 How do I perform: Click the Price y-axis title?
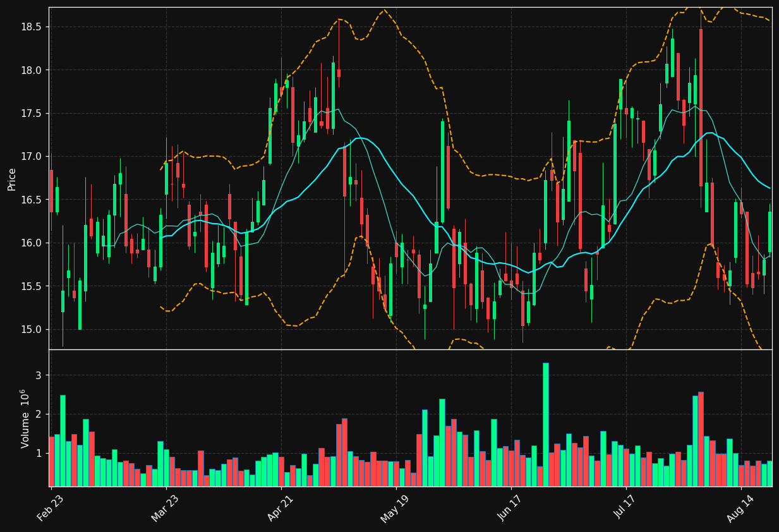click(x=12, y=179)
